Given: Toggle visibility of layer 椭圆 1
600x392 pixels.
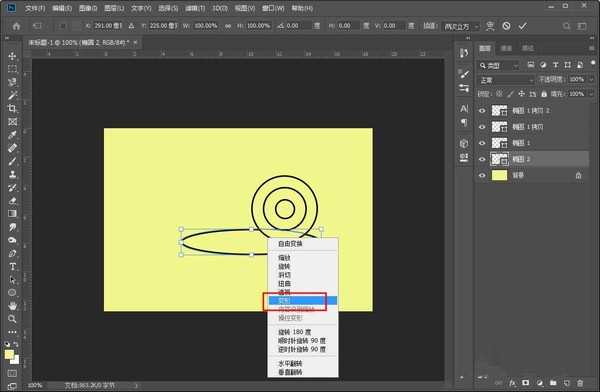Looking at the screenshot, I should pos(482,143).
